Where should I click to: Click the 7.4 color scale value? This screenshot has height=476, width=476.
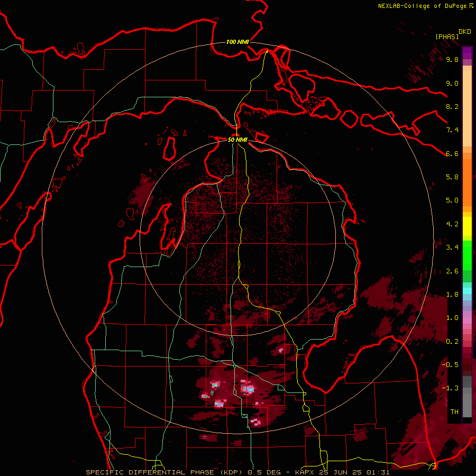(x=452, y=130)
